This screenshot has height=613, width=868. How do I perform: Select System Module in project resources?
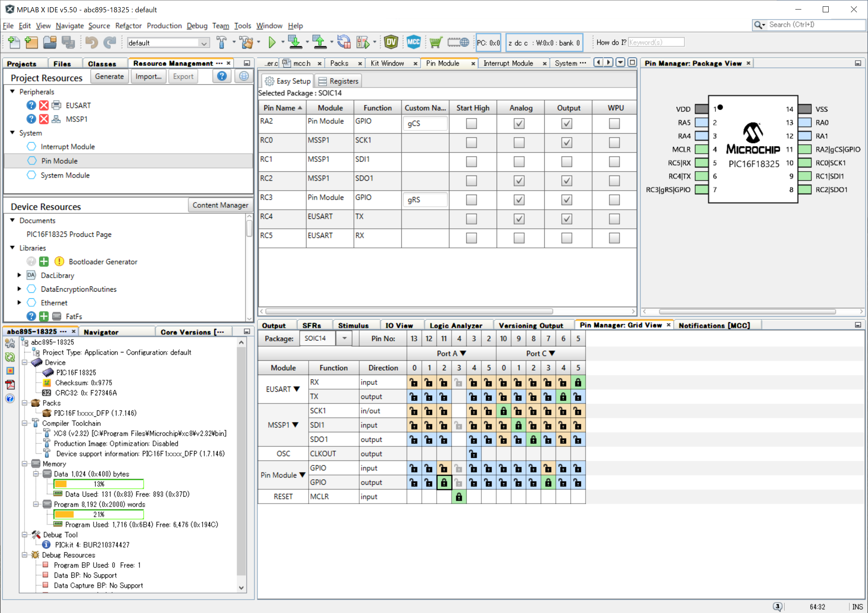65,175
